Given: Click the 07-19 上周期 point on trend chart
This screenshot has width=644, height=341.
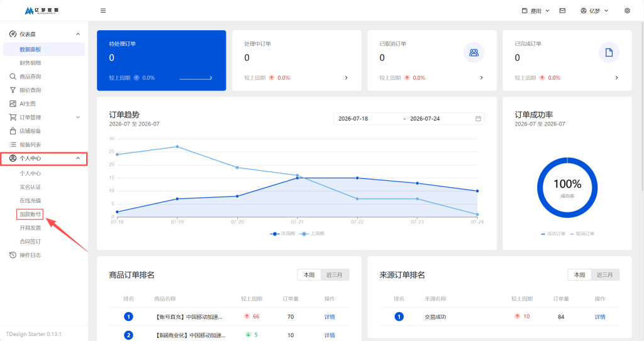Looking at the screenshot, I should pos(177,146).
